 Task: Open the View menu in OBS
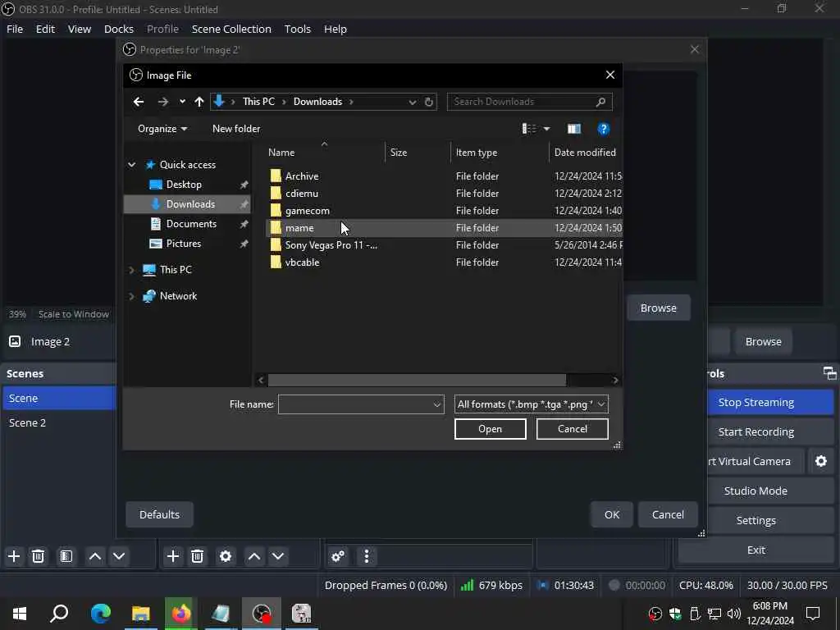point(80,29)
